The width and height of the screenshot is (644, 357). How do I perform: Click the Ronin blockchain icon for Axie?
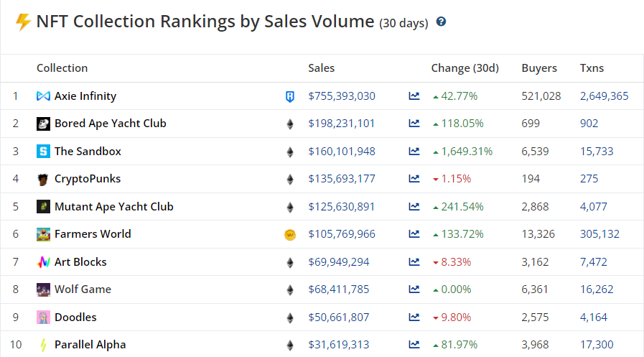[290, 96]
